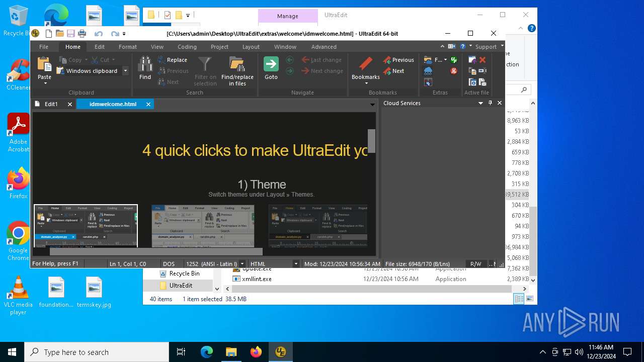This screenshot has width=644, height=362.
Task: Click the Find binoculars icon
Action: [x=145, y=64]
